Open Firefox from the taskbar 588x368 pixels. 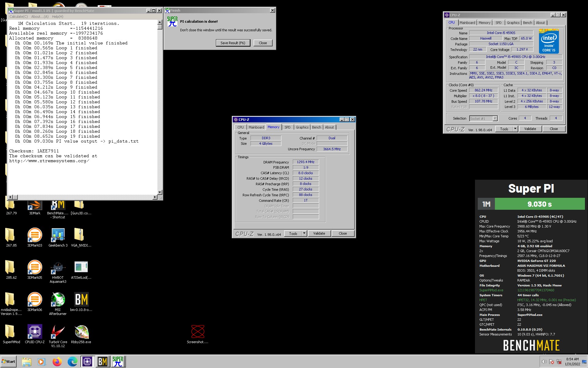(57, 362)
